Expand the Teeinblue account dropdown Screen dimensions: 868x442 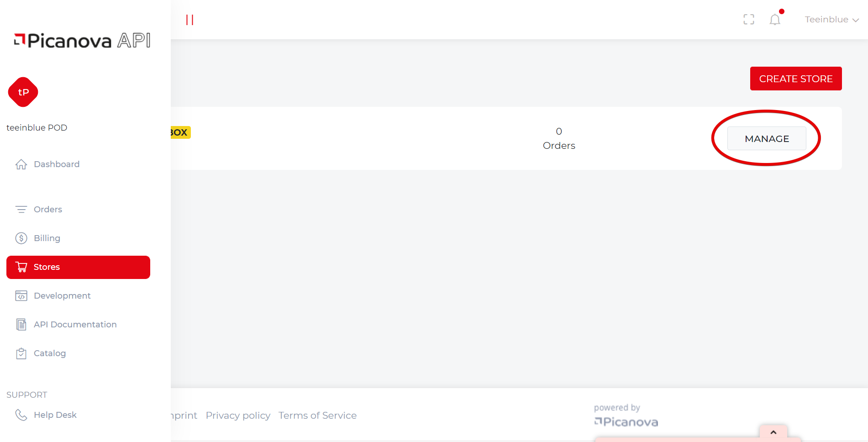pyautogui.click(x=832, y=20)
